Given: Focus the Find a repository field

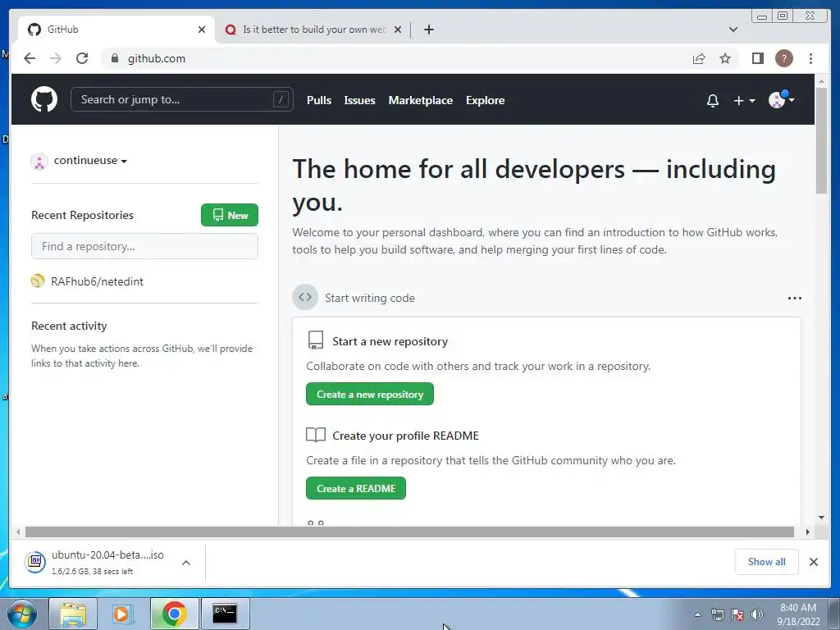Looking at the screenshot, I should 144,246.
